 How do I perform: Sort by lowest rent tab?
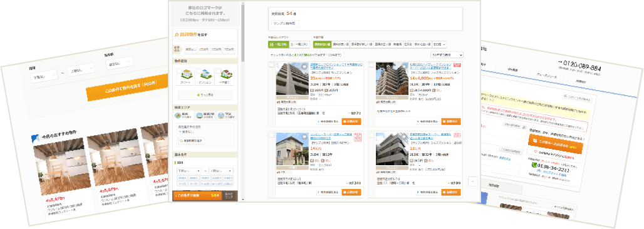click(x=322, y=44)
